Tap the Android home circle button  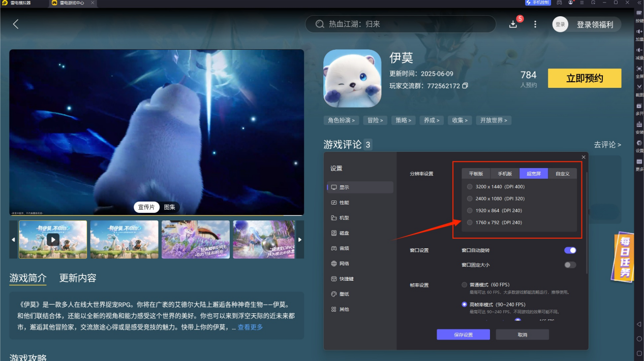coord(639,339)
